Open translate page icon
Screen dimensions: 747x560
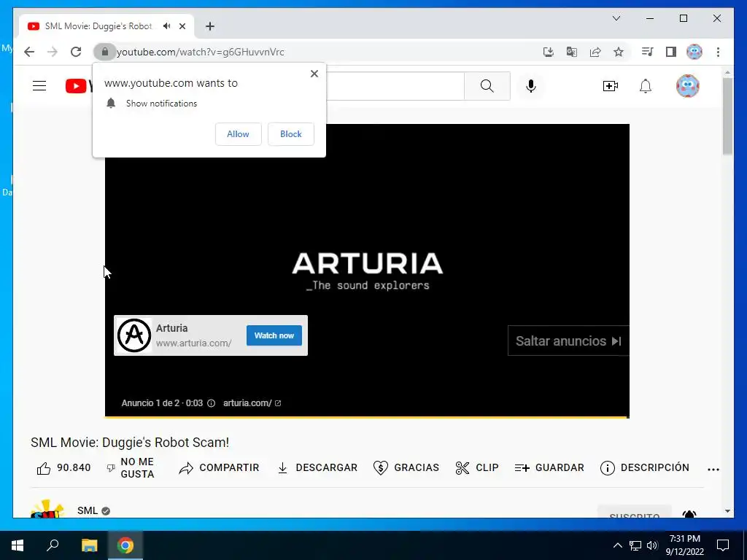[x=572, y=52]
